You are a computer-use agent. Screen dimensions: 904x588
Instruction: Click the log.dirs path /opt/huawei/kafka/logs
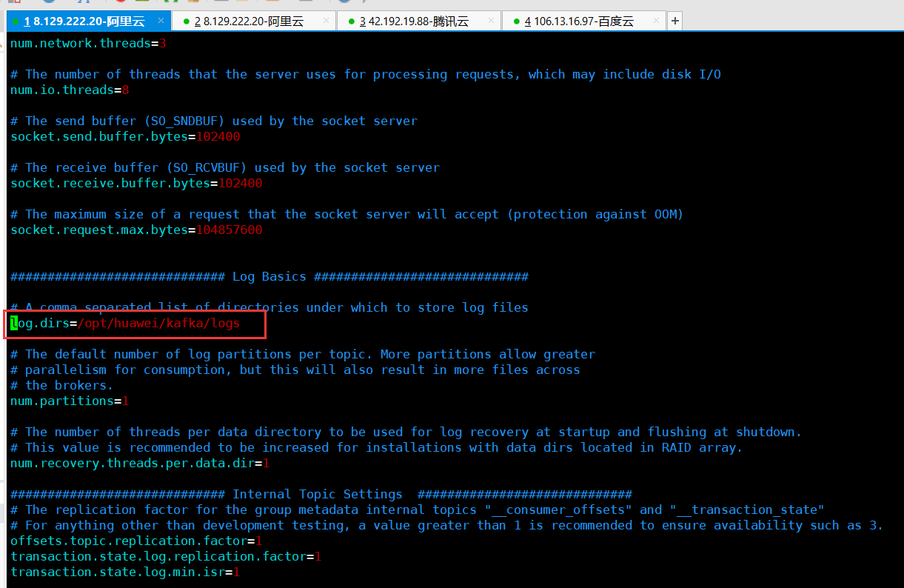click(x=158, y=324)
